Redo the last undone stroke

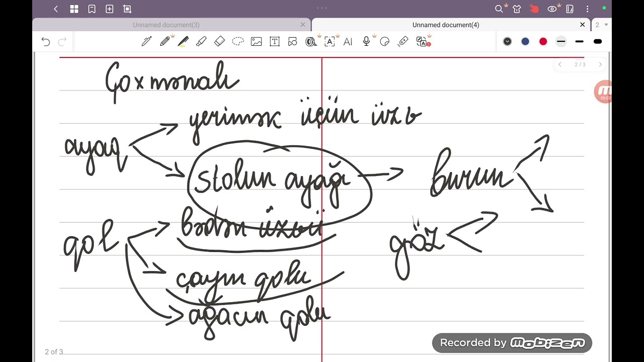62,42
